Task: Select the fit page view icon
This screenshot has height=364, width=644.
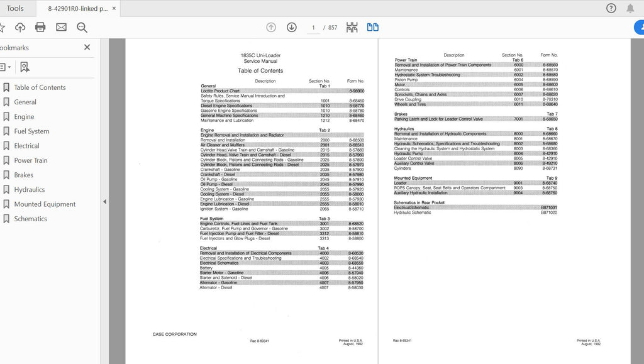Action: click(352, 28)
